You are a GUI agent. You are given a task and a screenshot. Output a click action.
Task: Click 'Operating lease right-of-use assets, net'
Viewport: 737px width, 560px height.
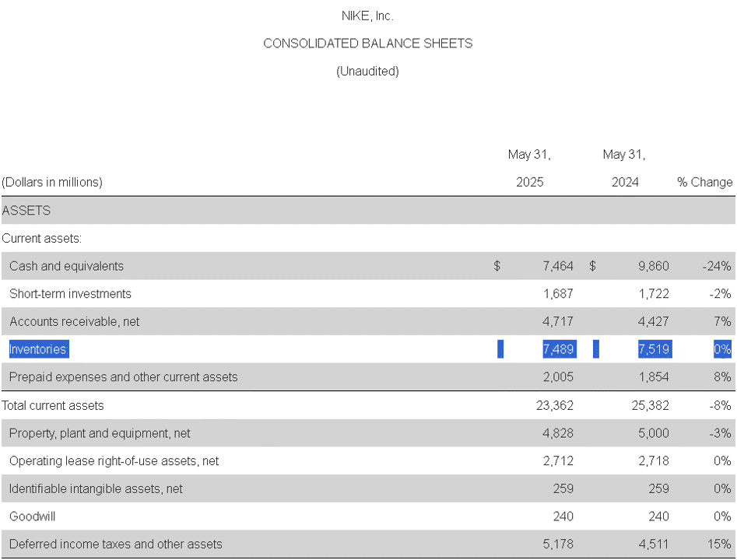tap(114, 461)
